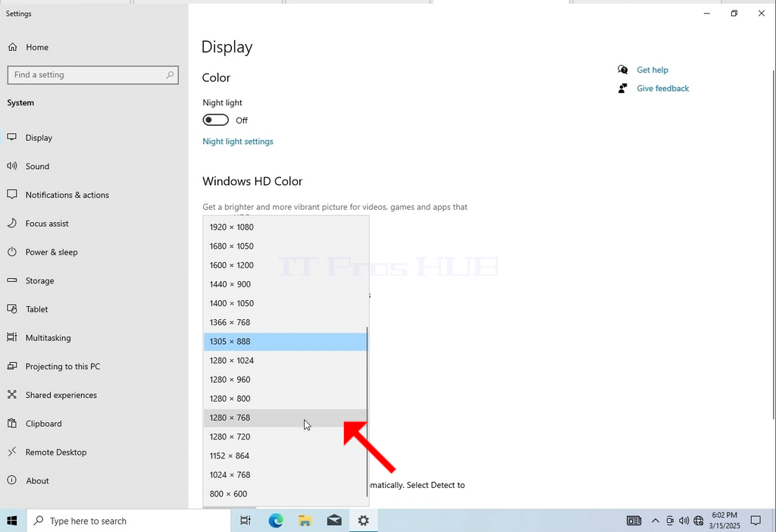Image resolution: width=776 pixels, height=532 pixels.
Task: Choose 1680 × 1050 resolution
Action: tap(286, 246)
